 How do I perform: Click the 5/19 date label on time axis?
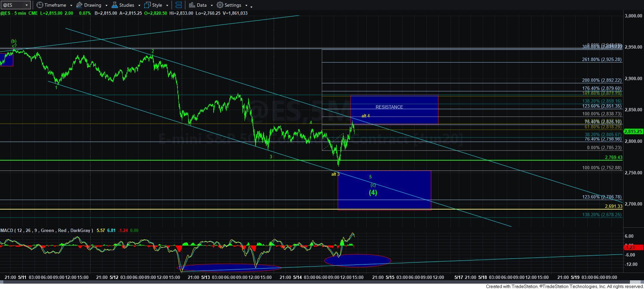click(x=575, y=277)
